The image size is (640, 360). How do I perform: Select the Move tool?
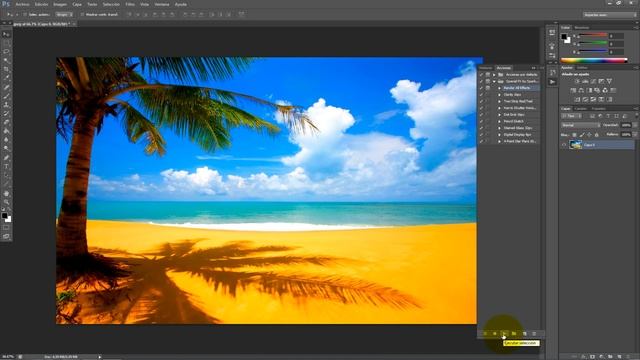coord(6,35)
